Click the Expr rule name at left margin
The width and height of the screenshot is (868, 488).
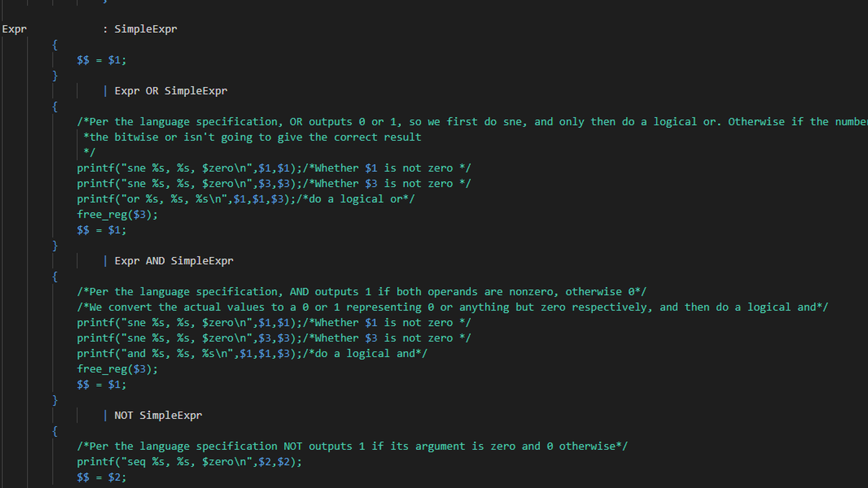tap(14, 29)
